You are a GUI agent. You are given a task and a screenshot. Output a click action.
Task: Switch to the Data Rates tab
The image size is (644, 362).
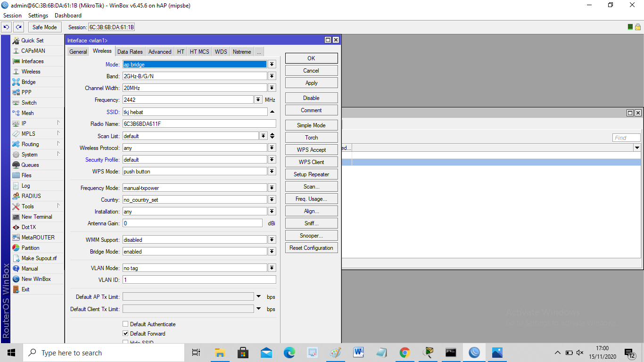tap(130, 52)
